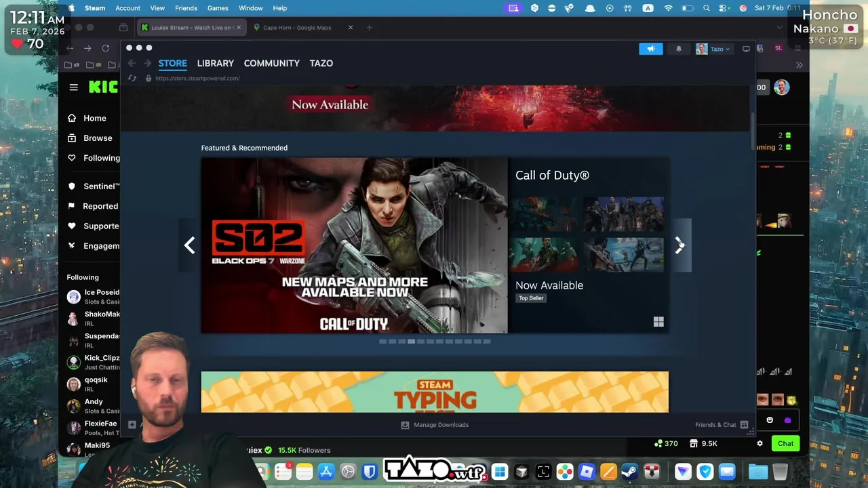Open Reported in Kick sidebar

(93, 206)
